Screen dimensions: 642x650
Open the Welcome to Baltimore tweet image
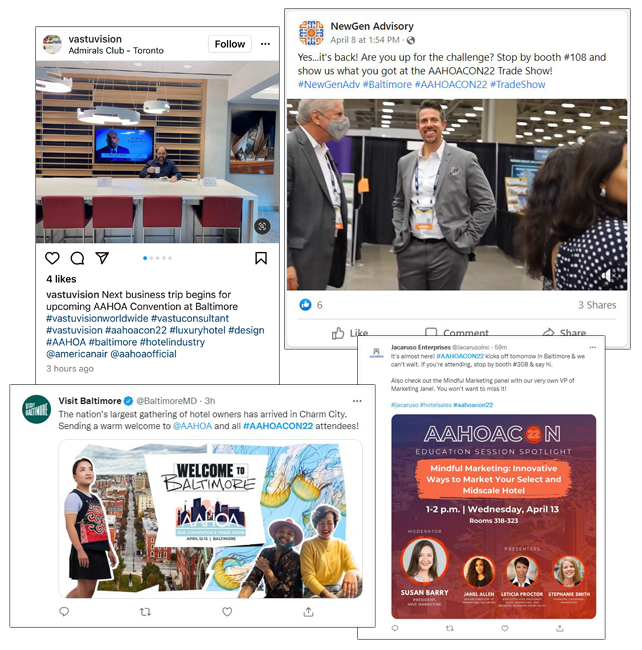click(x=211, y=519)
